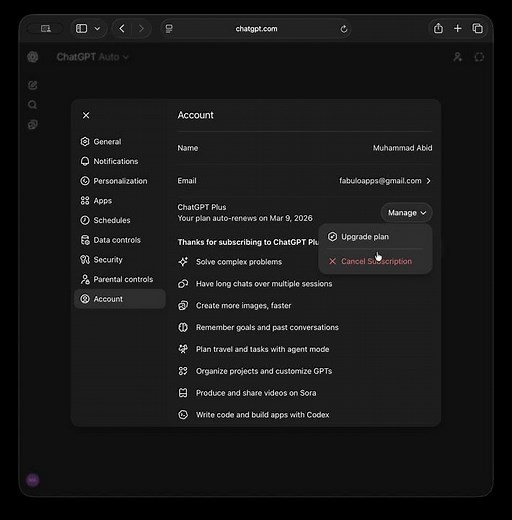Click the invite people icon at top right

click(x=457, y=57)
